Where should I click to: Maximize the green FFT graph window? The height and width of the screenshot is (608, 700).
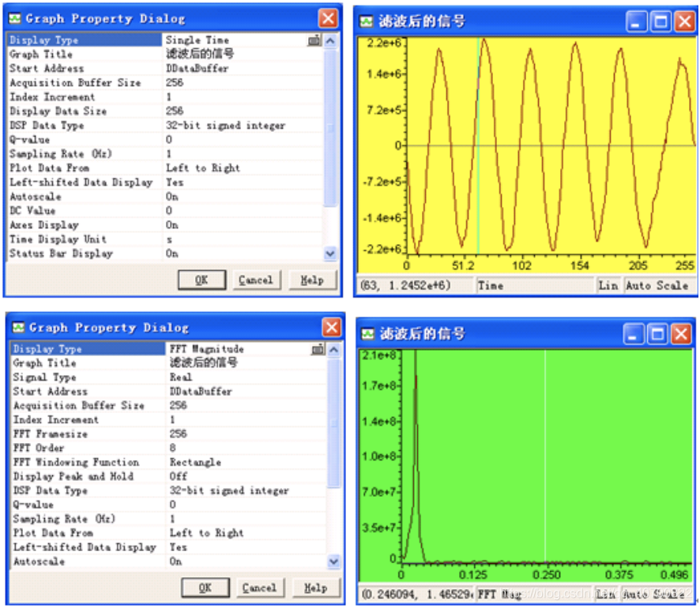coord(657,334)
